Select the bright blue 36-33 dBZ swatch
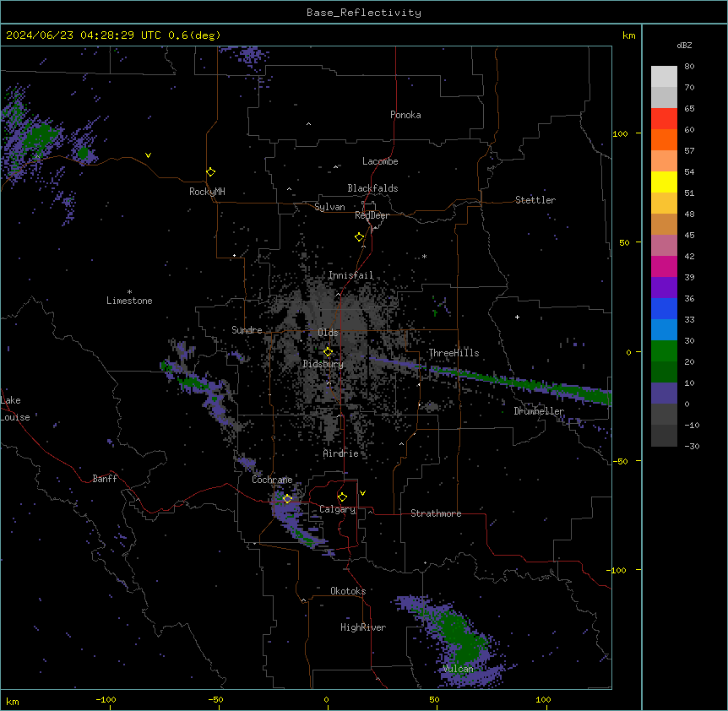The width and height of the screenshot is (728, 711). click(x=664, y=308)
